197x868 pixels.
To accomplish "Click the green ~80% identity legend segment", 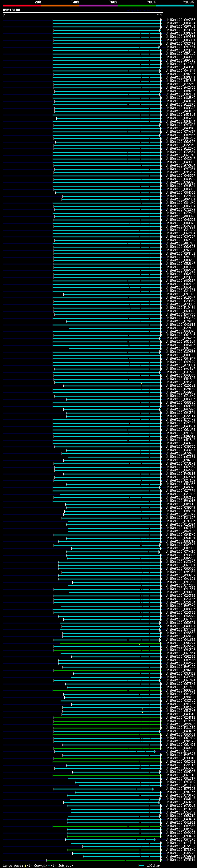I will tap(137, 6).
